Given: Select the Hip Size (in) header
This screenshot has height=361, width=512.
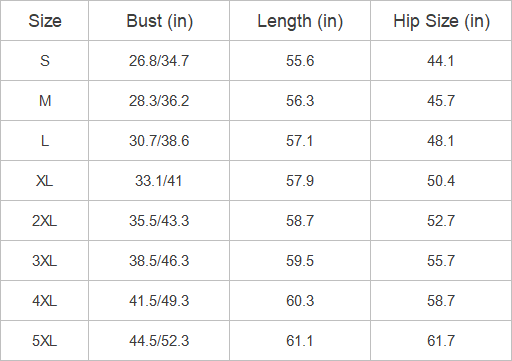Looking at the screenshot, I should (441, 21).
